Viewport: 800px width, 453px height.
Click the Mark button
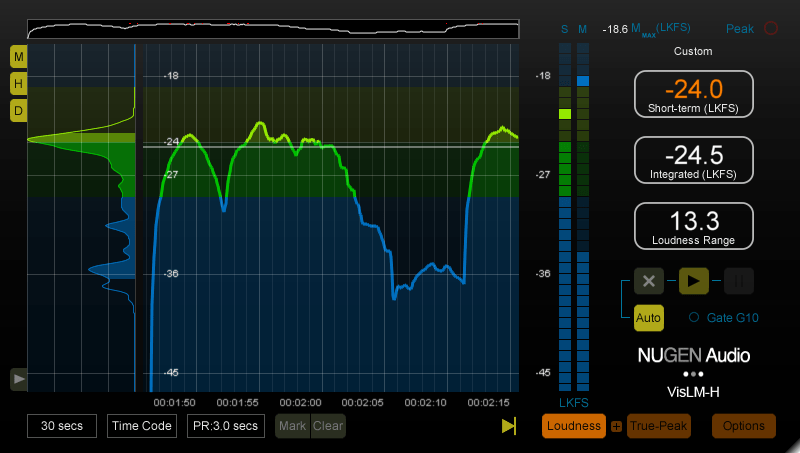(x=292, y=426)
